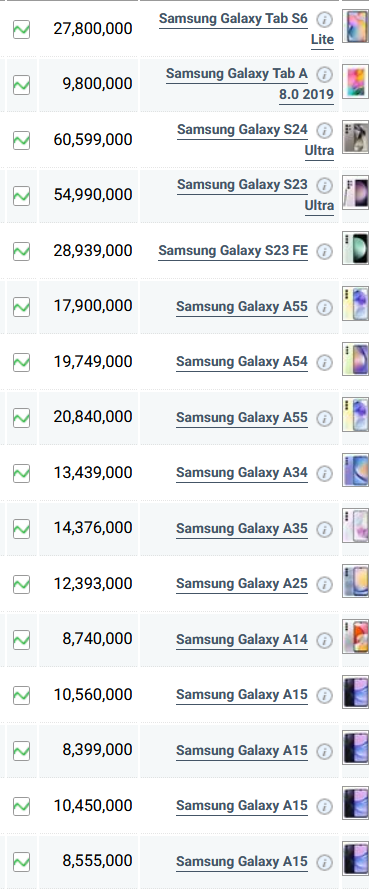This screenshot has width=379, height=889.
Task: Open Galaxy A55 link priced 20,840,000
Action: (x=242, y=417)
